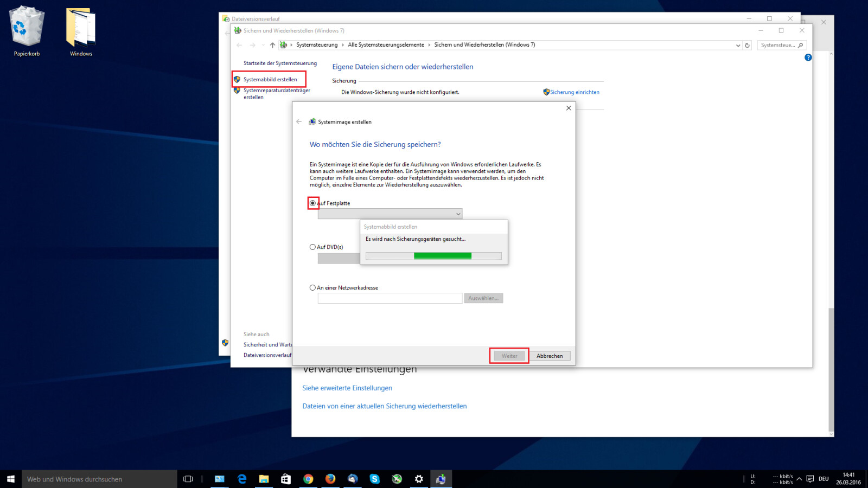Open the Sicherung einrichten shield link
This screenshot has width=868, height=488.
(575, 92)
